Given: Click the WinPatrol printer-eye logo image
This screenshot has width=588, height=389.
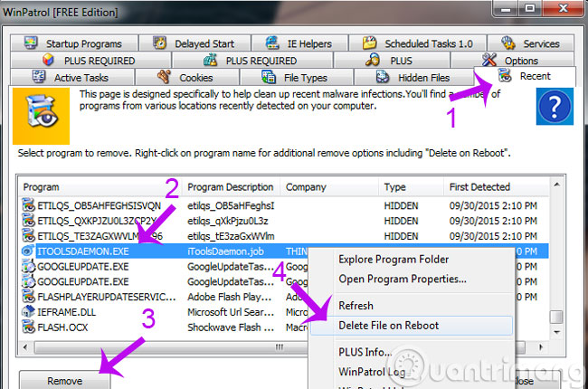Looking at the screenshot, I should [42, 116].
